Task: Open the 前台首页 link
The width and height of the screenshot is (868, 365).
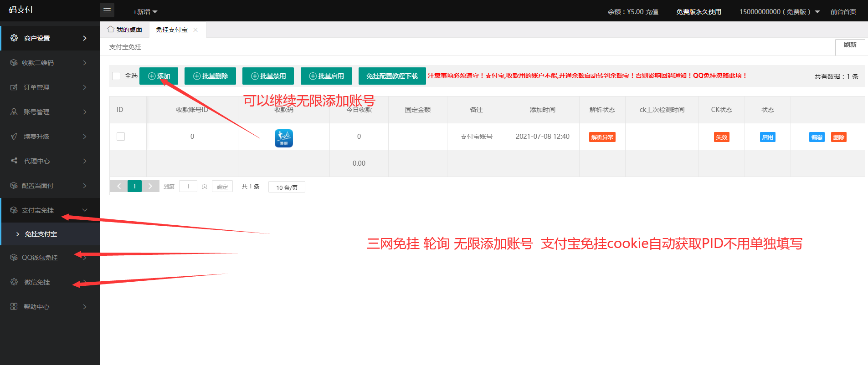Action: (x=843, y=12)
